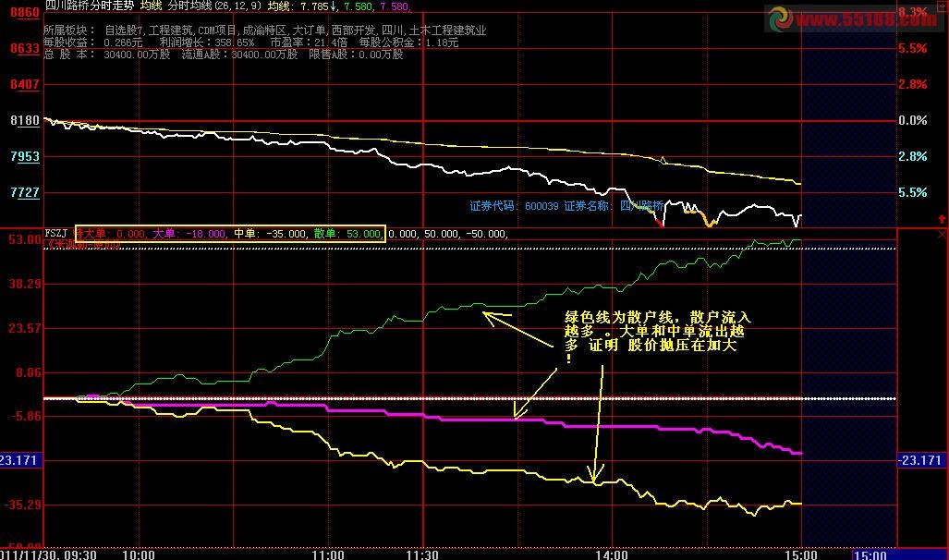Click the 8860 price axis label
The height and width of the screenshot is (560, 949).
[25, 12]
